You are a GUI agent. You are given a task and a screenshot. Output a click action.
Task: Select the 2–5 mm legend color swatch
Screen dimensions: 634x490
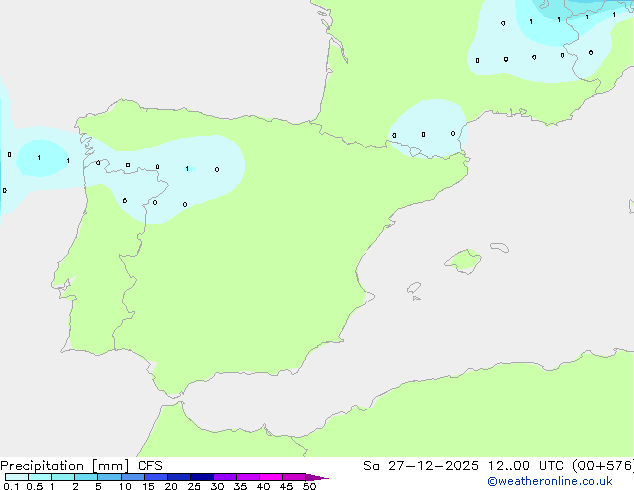[x=86, y=477]
